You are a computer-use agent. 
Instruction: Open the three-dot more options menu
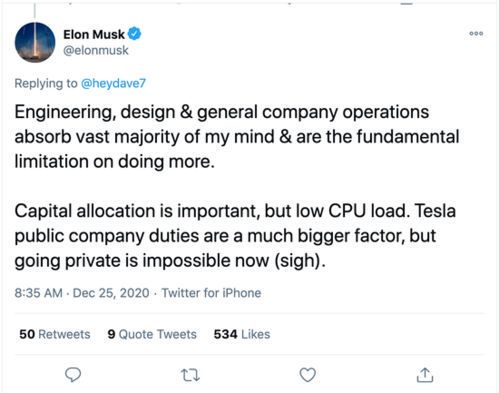(476, 33)
